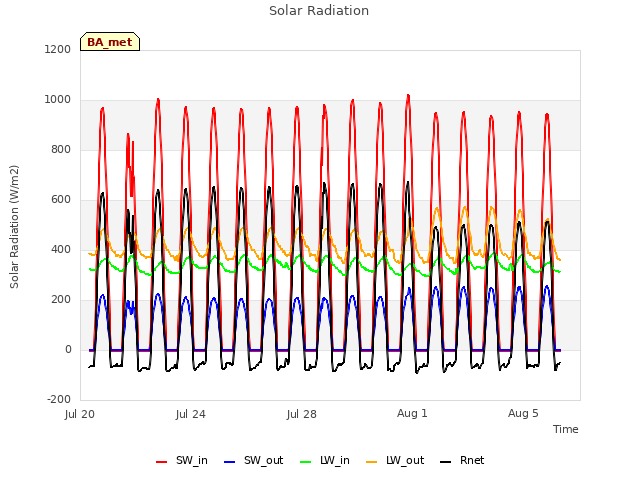
Task: Click the Jul 28 x-axis tick label
Action: [302, 414]
